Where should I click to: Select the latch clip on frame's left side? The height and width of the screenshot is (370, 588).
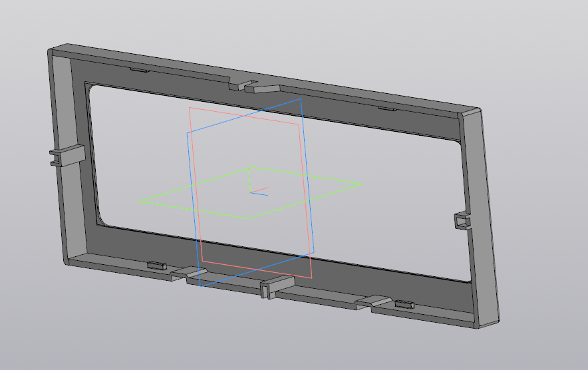pyautogui.click(x=67, y=155)
